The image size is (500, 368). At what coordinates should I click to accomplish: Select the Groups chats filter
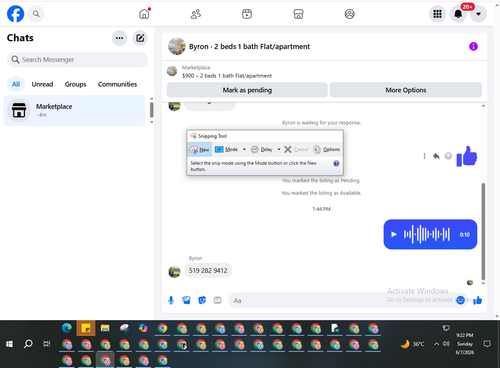tap(75, 84)
